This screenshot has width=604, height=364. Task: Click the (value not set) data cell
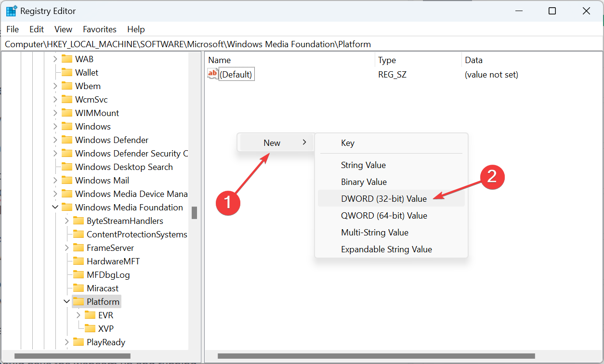point(491,75)
